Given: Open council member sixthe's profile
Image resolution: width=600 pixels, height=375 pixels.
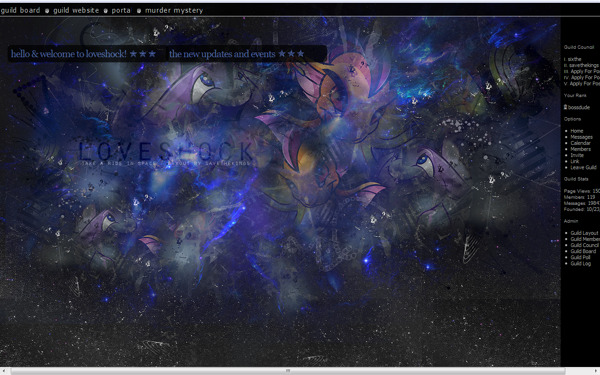Looking at the screenshot, I should [574, 59].
